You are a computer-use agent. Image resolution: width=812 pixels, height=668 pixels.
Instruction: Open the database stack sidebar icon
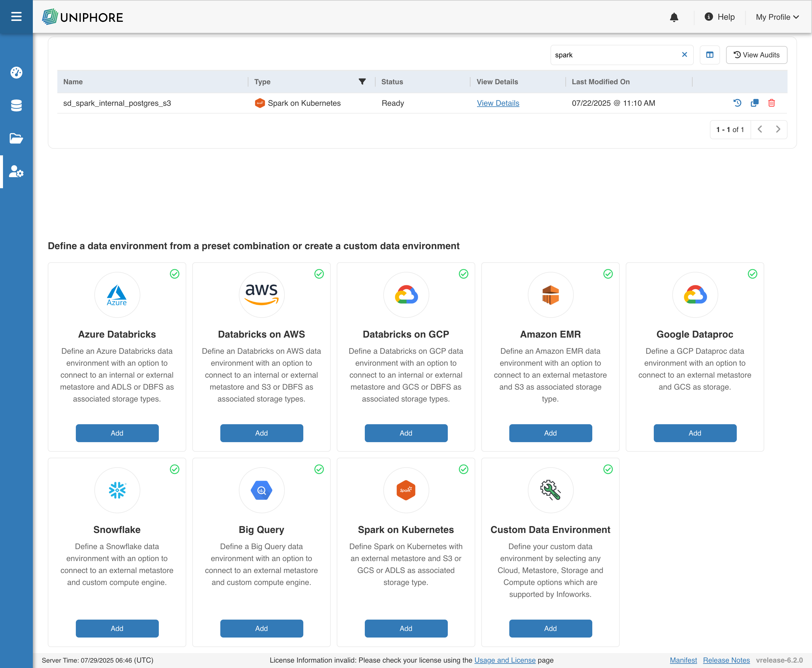pyautogui.click(x=16, y=105)
